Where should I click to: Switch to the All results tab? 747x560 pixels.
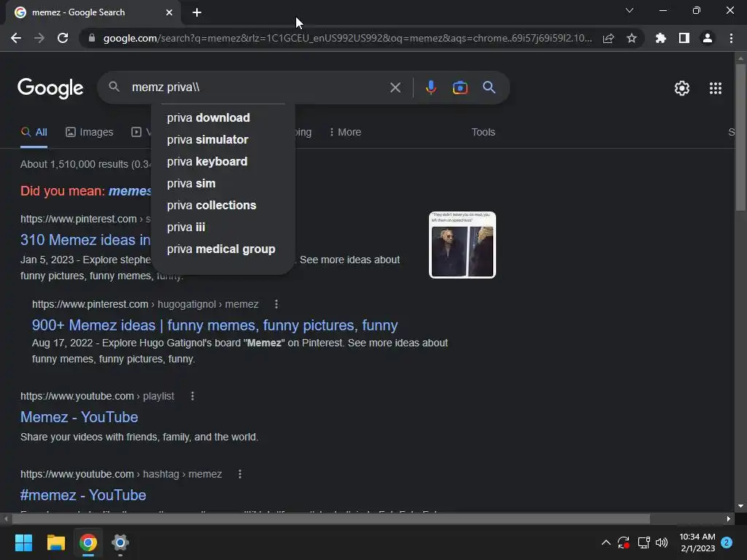click(34, 133)
